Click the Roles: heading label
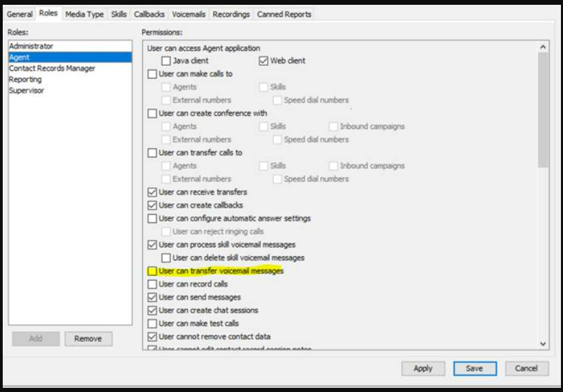 (x=18, y=32)
